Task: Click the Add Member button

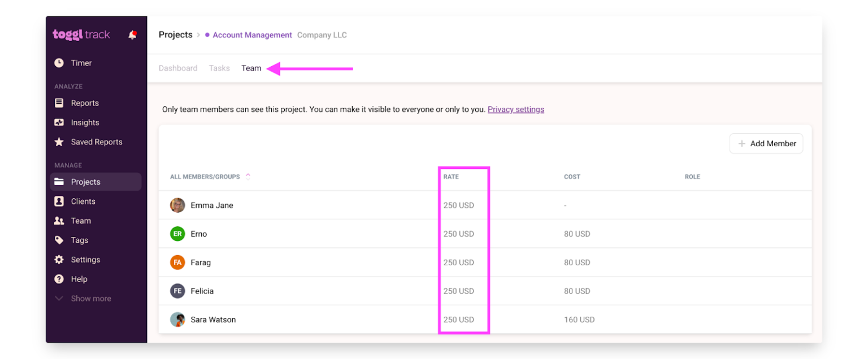Action: click(x=766, y=143)
